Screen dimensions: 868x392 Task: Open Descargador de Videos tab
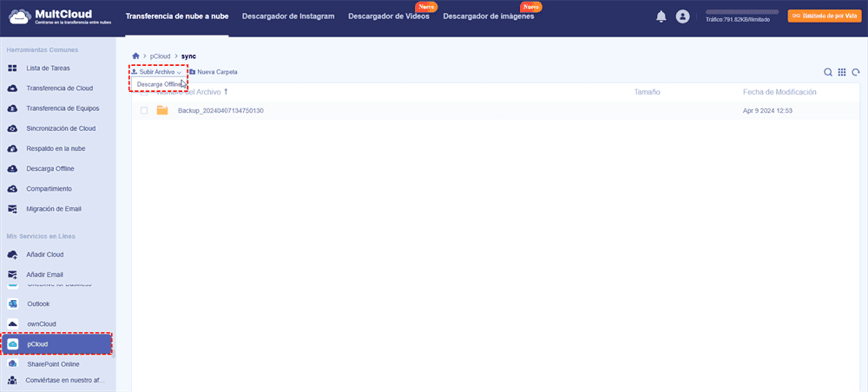pyautogui.click(x=389, y=16)
